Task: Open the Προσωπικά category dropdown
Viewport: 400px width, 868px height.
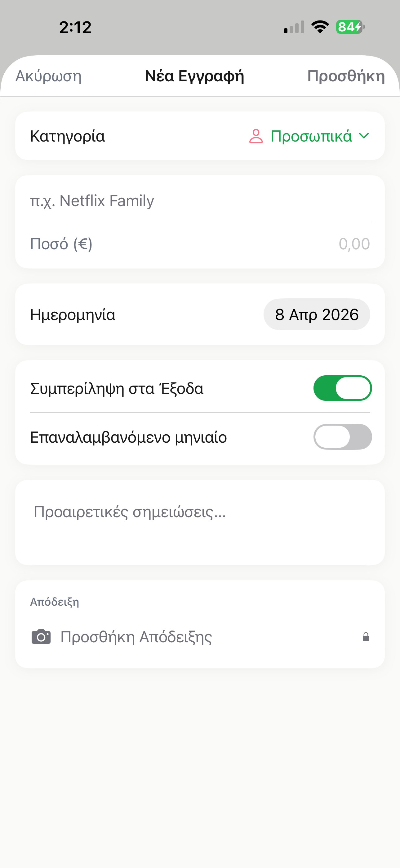Action: 311,136
